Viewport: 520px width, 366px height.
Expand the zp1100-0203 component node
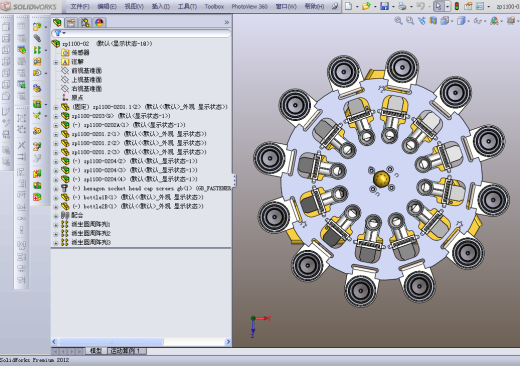[x=56, y=116]
